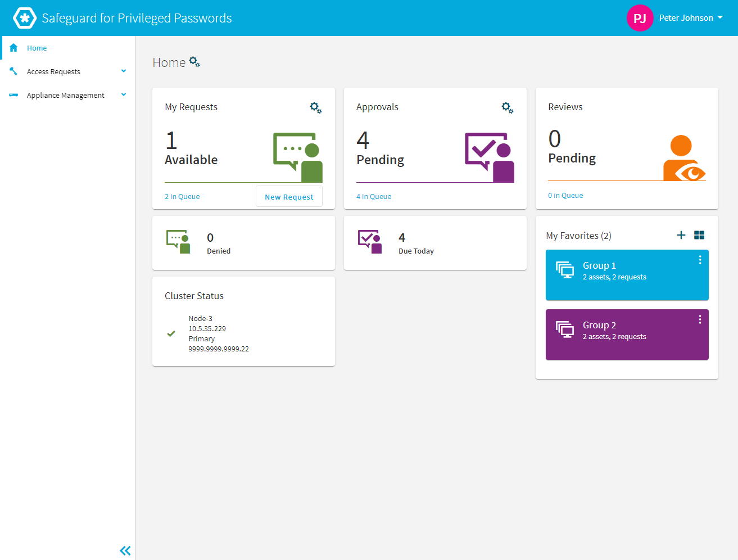The width and height of the screenshot is (738, 560).
Task: Select Home in the sidebar
Action: 37,48
